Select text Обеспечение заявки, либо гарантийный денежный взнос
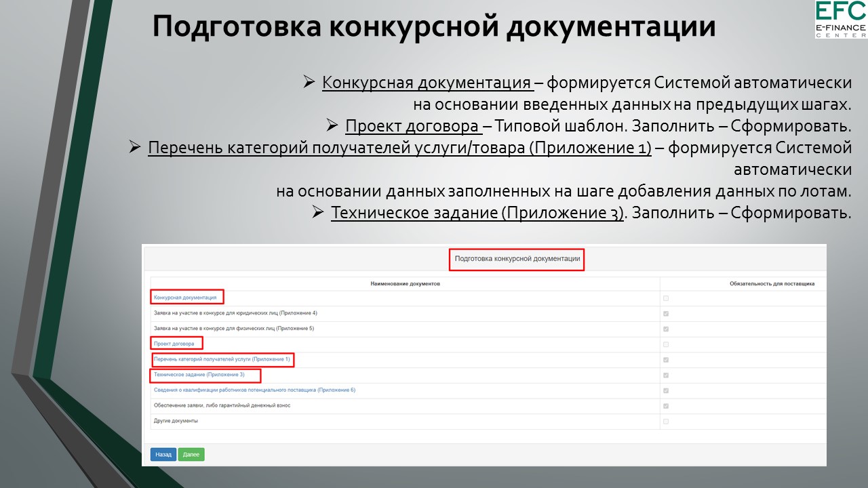This screenshot has height=488, width=868. [x=222, y=405]
